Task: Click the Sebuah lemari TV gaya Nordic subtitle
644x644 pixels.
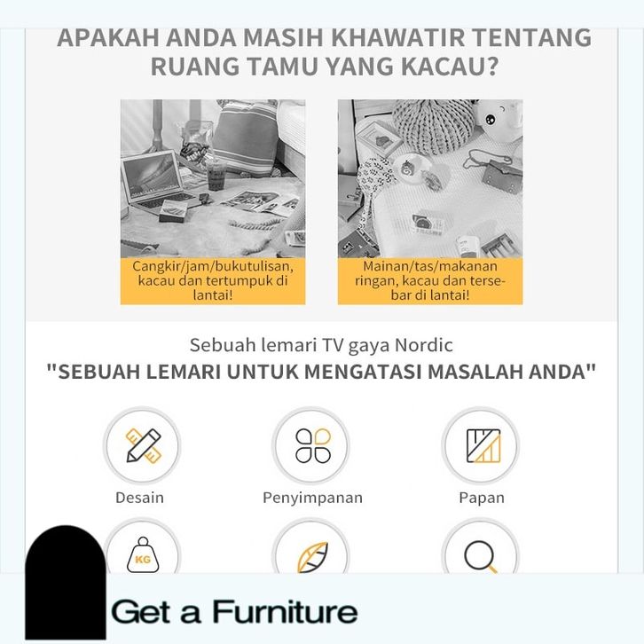Action: click(321, 345)
